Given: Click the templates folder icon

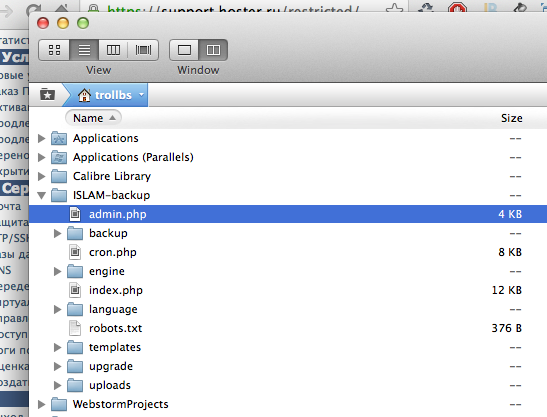Looking at the screenshot, I should (75, 348).
